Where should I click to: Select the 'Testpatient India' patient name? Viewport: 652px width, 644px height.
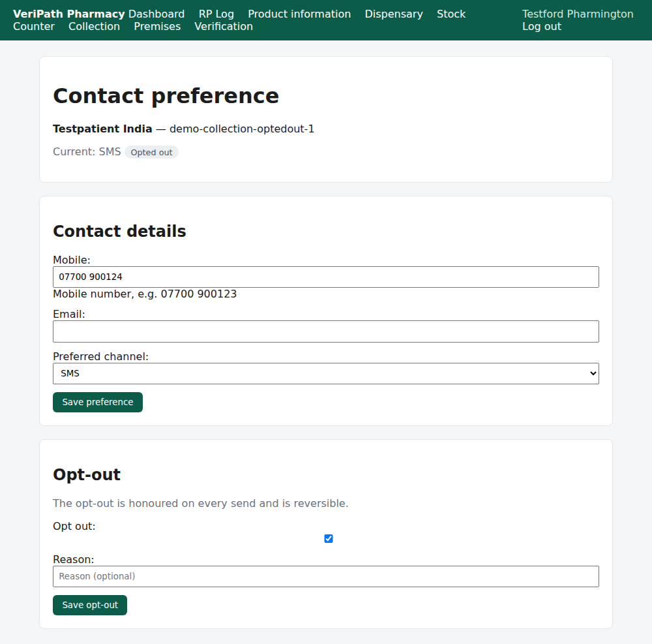[x=102, y=129]
